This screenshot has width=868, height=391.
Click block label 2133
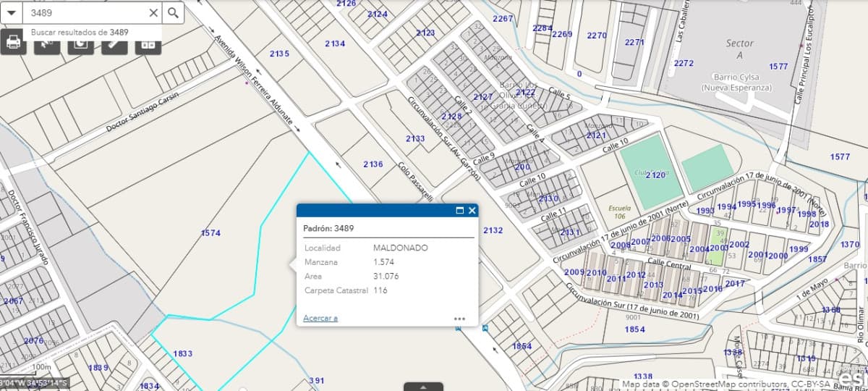415,139
